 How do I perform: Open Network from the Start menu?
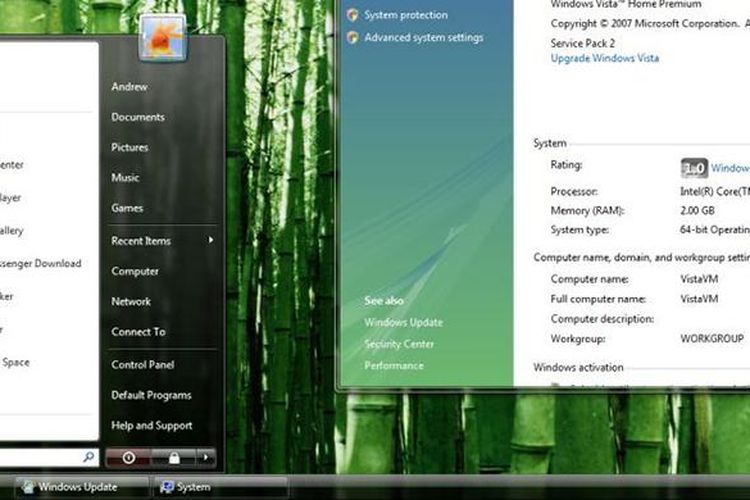[131, 301]
